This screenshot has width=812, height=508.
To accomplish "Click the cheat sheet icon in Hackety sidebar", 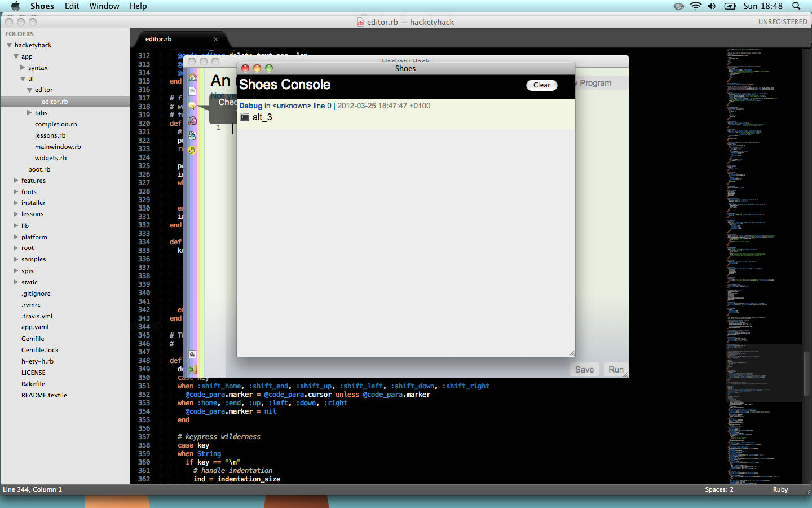I will [192, 135].
